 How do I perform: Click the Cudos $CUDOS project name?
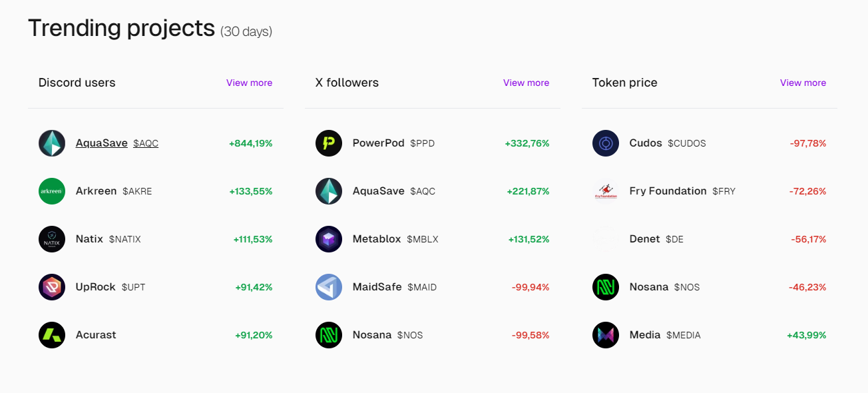[668, 143]
